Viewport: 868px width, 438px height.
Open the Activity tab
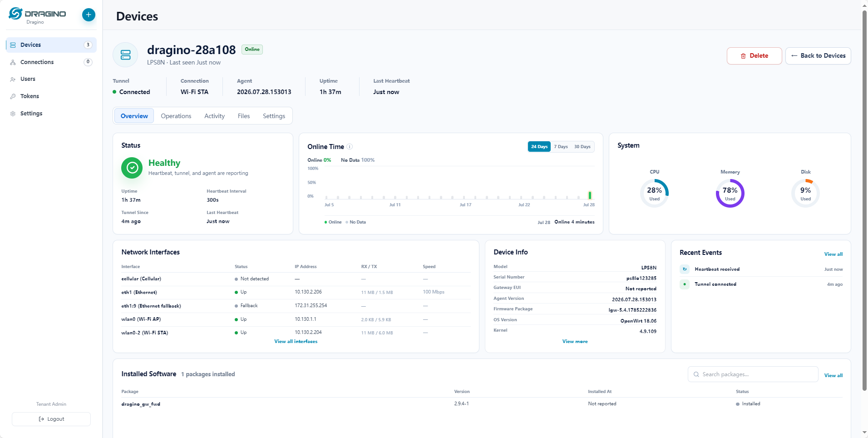pos(215,116)
